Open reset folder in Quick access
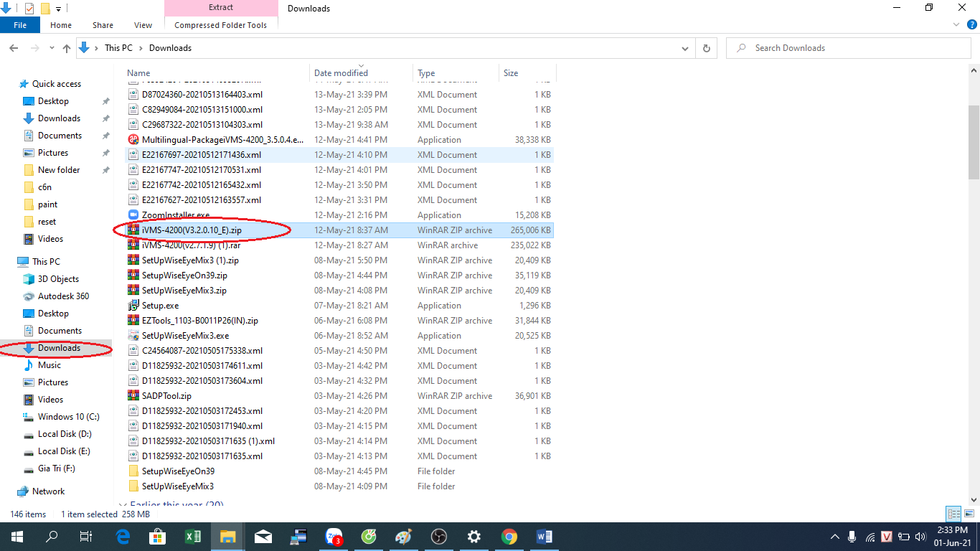The height and width of the screenshot is (551, 980). [x=47, y=222]
